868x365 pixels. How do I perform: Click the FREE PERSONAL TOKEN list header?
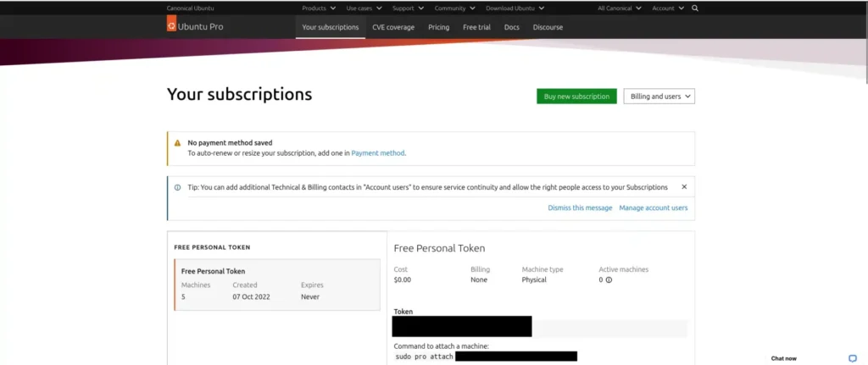(x=212, y=247)
